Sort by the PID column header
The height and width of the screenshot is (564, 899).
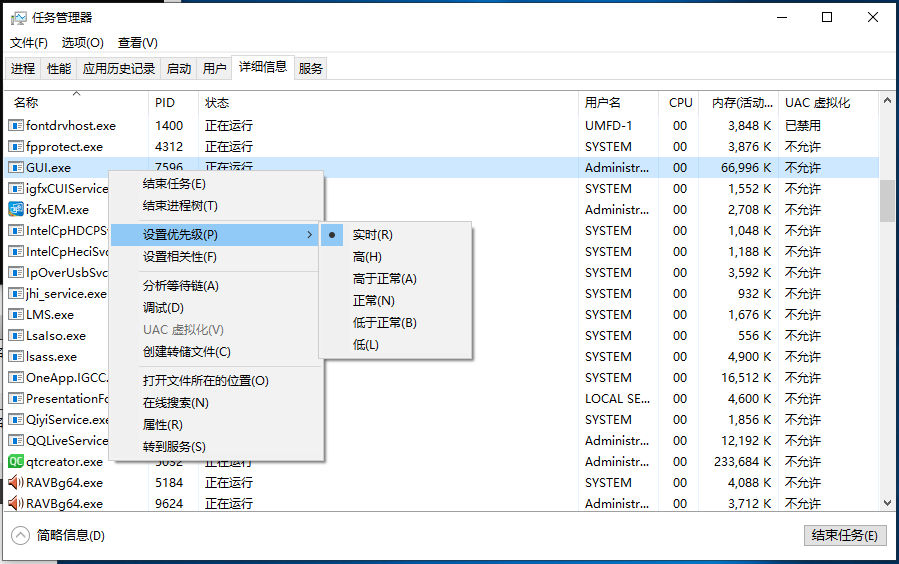pyautogui.click(x=173, y=103)
